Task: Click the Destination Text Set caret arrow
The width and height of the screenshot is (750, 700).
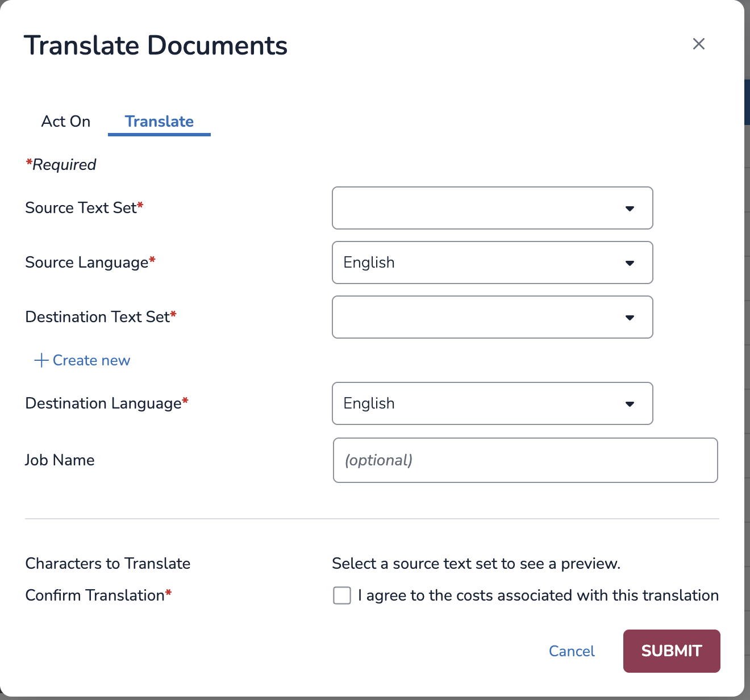Action: pyautogui.click(x=630, y=318)
